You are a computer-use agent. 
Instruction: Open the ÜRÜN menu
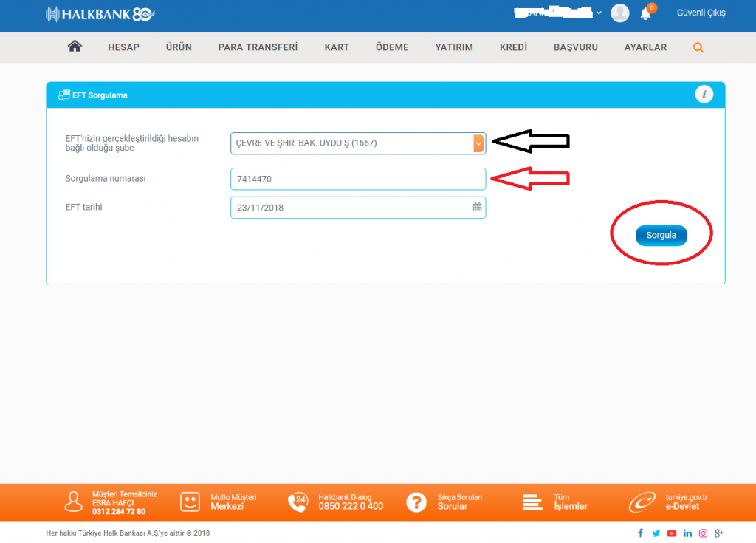coord(179,47)
